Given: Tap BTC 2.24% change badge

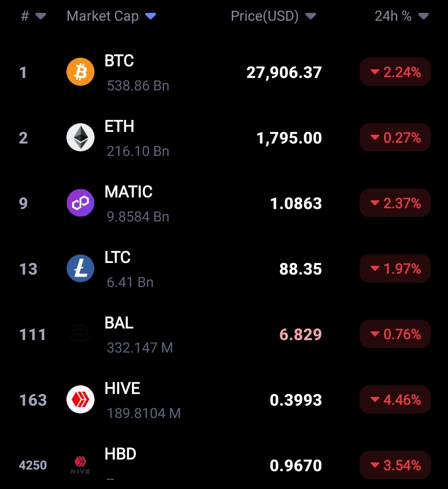Looking at the screenshot, I should [395, 72].
